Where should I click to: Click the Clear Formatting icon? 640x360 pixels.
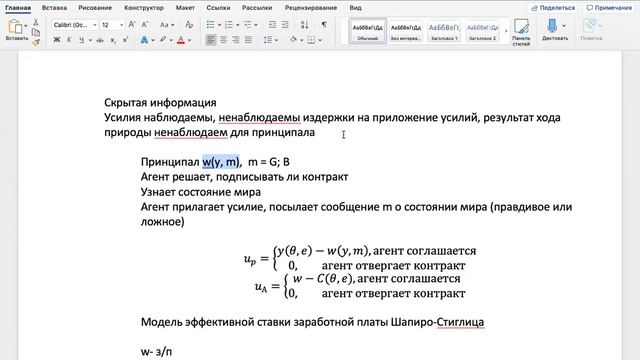coord(189,25)
